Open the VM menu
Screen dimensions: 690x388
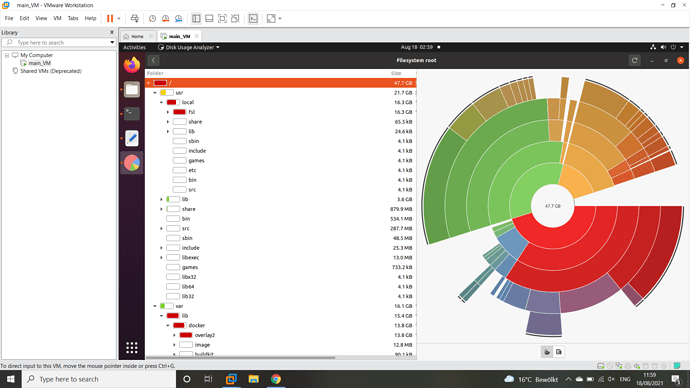(57, 18)
